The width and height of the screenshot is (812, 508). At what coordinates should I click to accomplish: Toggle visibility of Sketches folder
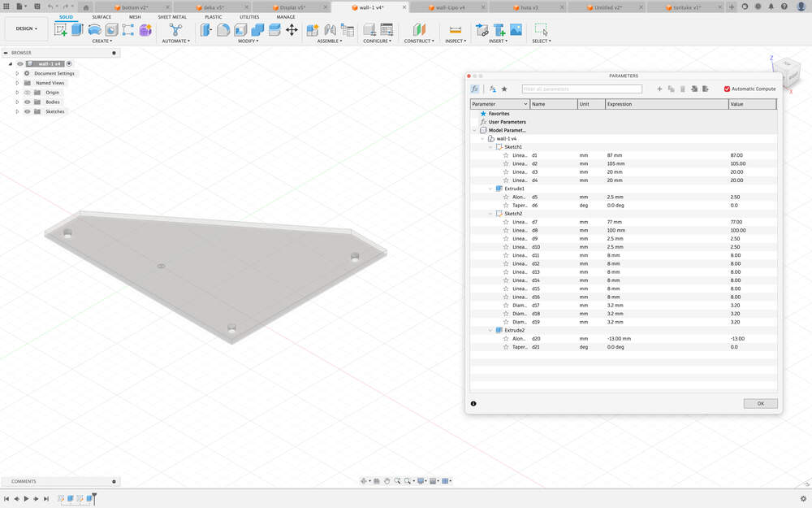click(28, 111)
